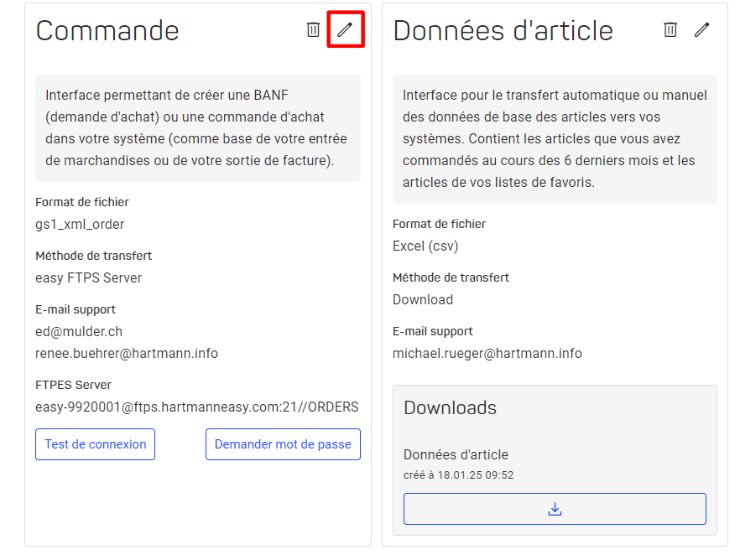Click the Excel (csv) file format value

pos(425,246)
